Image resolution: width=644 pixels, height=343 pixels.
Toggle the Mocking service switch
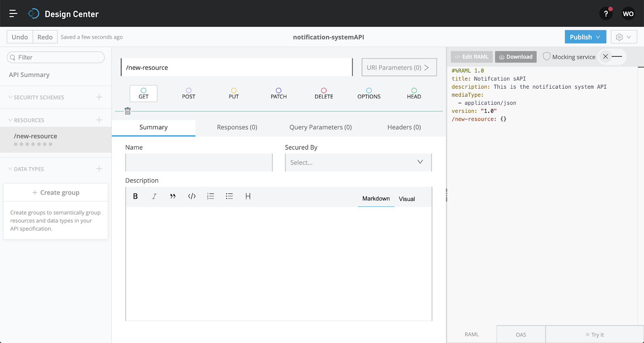tap(611, 57)
